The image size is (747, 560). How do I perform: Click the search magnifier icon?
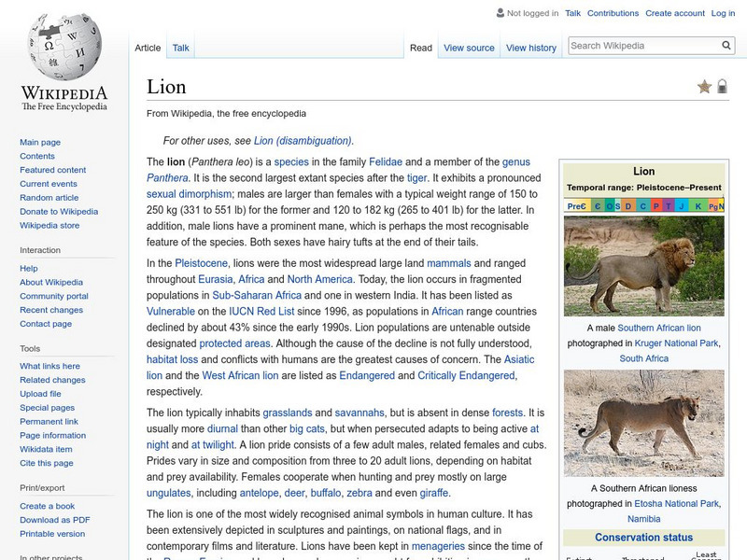click(726, 45)
